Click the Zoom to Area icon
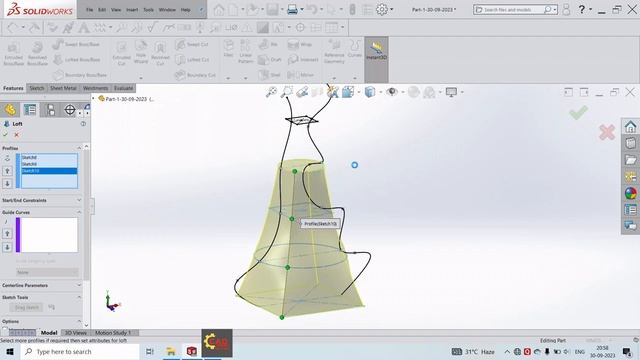The image size is (640, 360). (287, 92)
